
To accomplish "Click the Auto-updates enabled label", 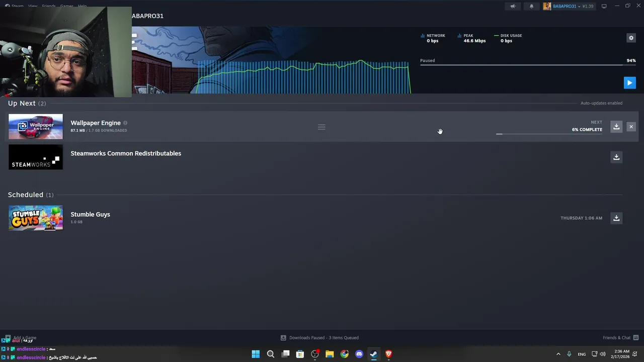I will tap(601, 103).
